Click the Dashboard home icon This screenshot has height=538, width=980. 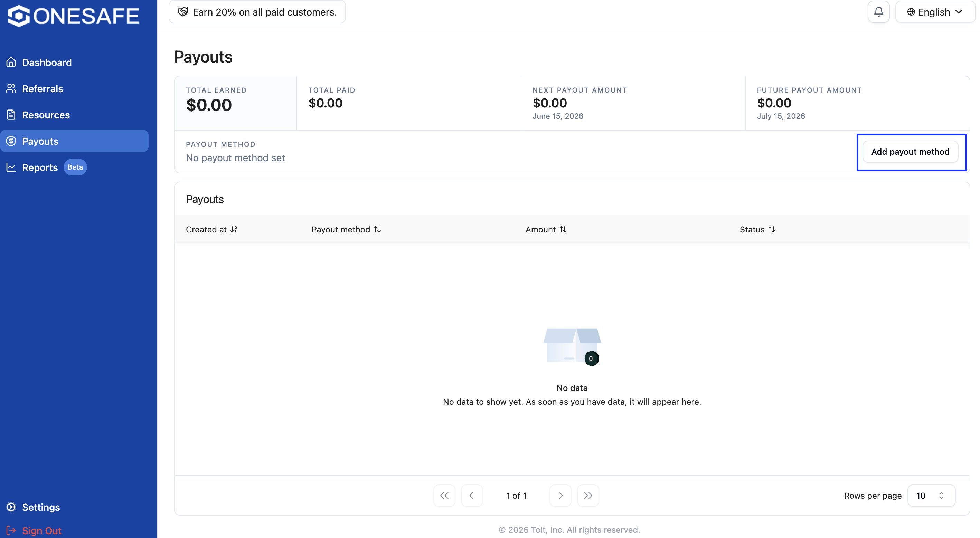(x=11, y=62)
